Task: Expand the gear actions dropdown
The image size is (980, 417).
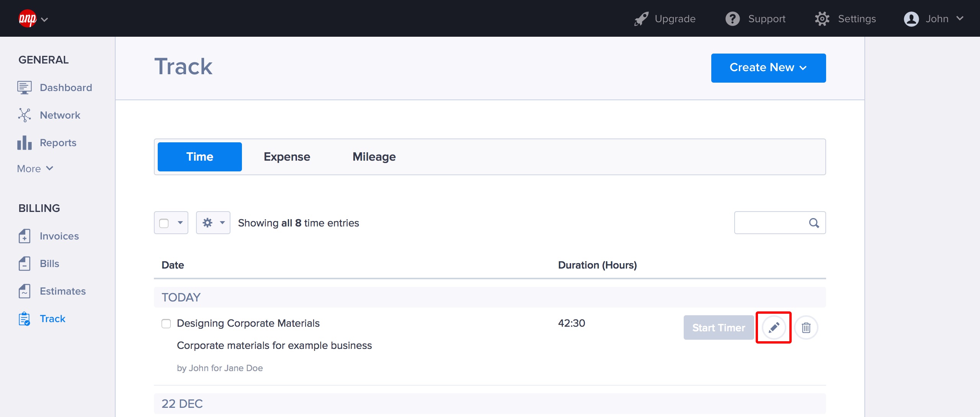Action: pos(213,223)
